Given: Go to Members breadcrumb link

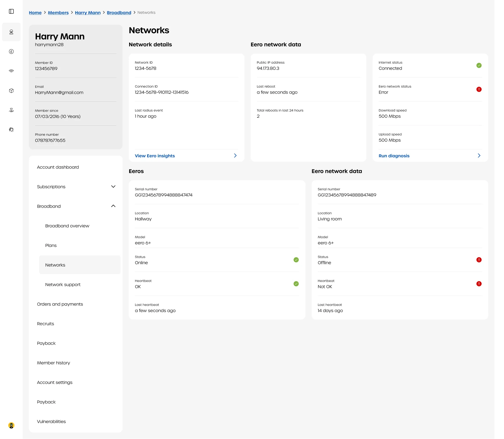Looking at the screenshot, I should tap(58, 13).
